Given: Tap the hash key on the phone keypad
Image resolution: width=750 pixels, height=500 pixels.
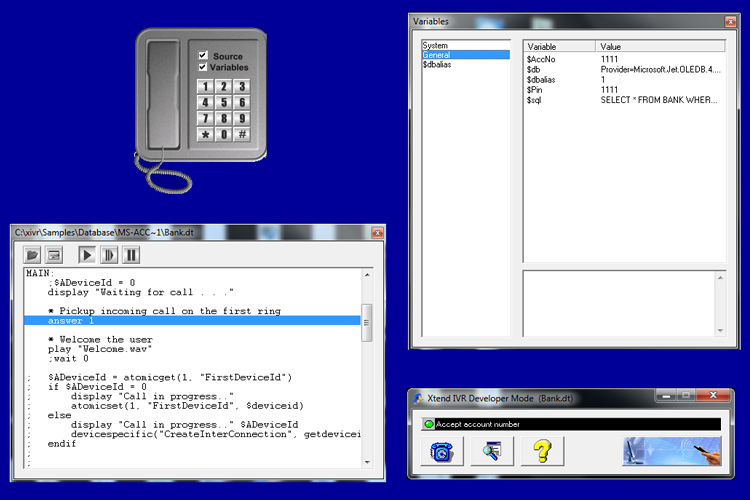Looking at the screenshot, I should pos(242,134).
